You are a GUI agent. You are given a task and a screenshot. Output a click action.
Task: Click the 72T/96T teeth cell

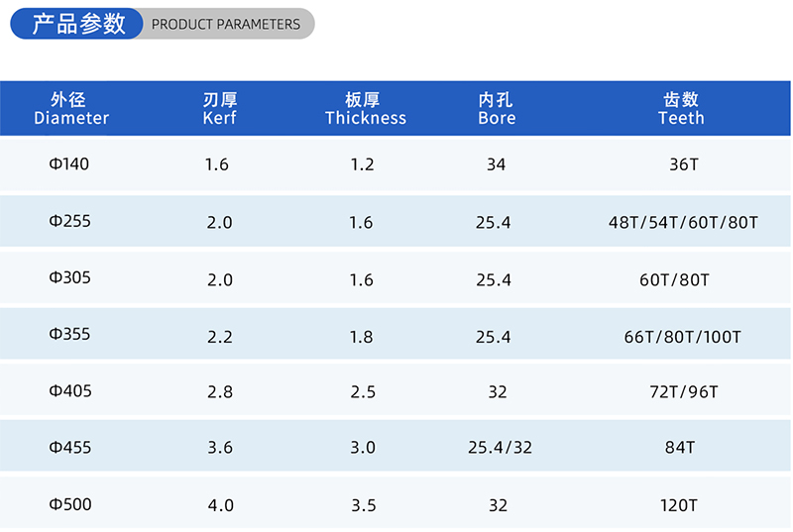coord(684,392)
